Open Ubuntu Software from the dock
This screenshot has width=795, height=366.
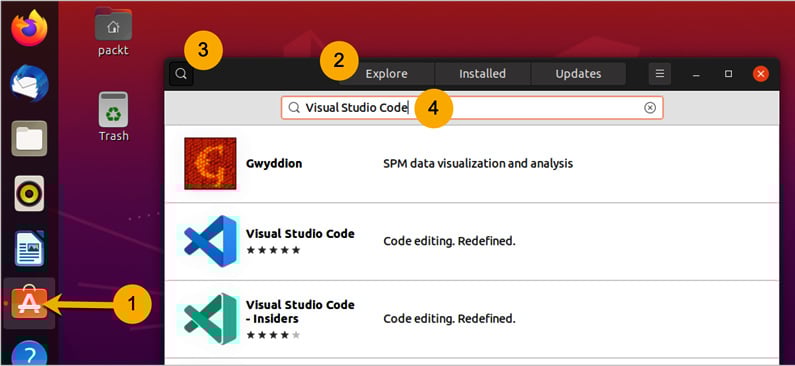tap(29, 303)
